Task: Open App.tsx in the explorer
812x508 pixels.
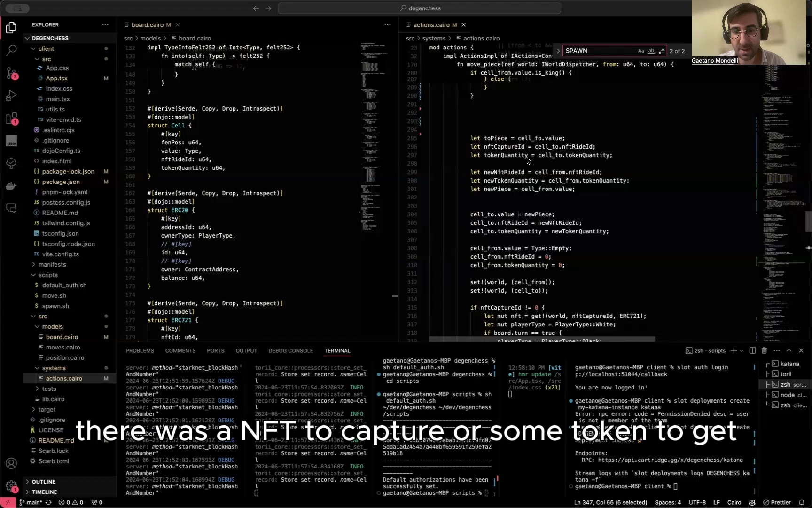Action: click(56, 79)
